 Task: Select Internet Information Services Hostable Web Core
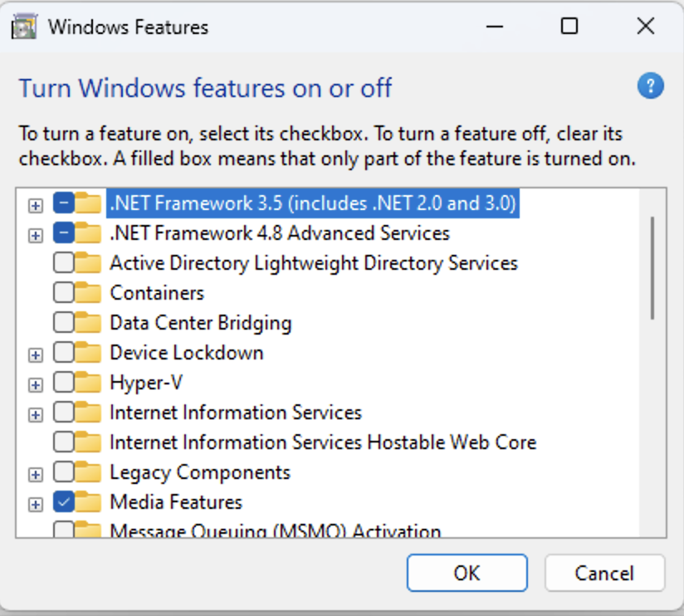tap(323, 442)
